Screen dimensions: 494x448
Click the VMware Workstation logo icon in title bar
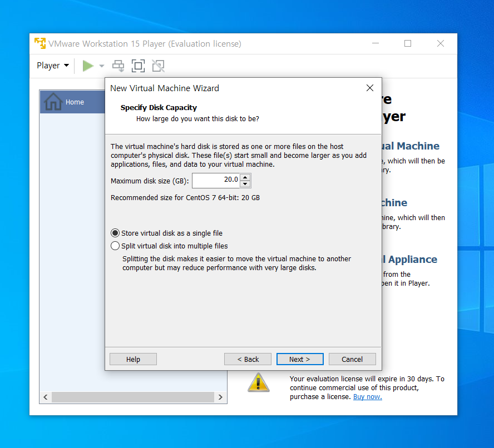click(x=40, y=43)
